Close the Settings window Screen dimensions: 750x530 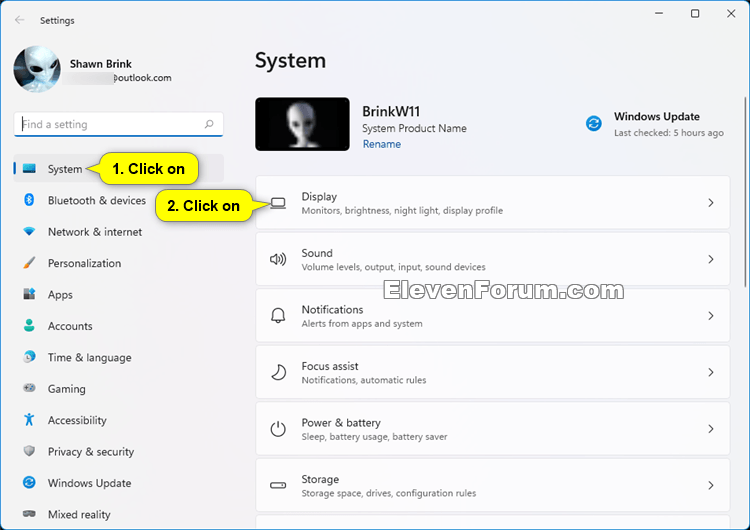click(731, 13)
